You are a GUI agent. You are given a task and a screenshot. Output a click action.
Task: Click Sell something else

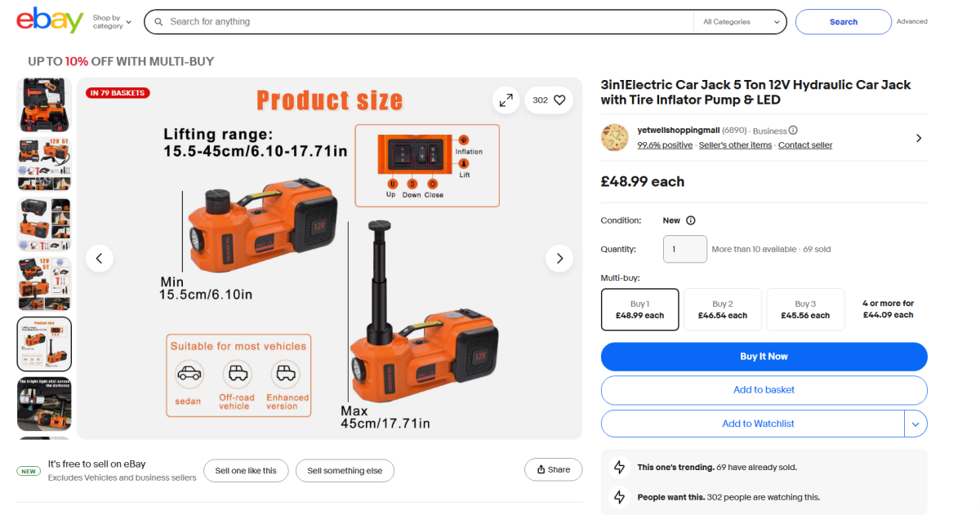pos(345,471)
